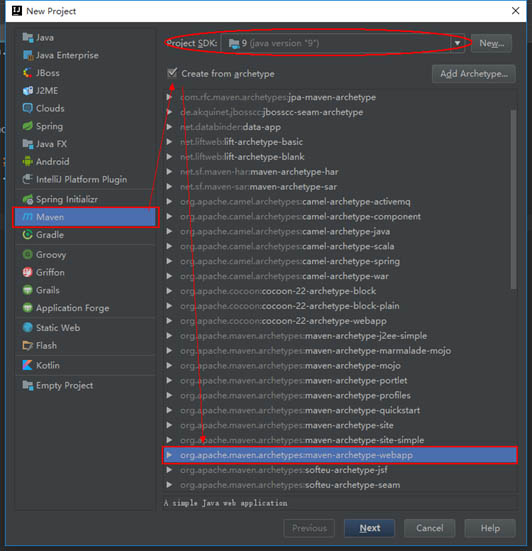Expand the maven-archetype-quickstart node
532x551 pixels.
click(169, 410)
